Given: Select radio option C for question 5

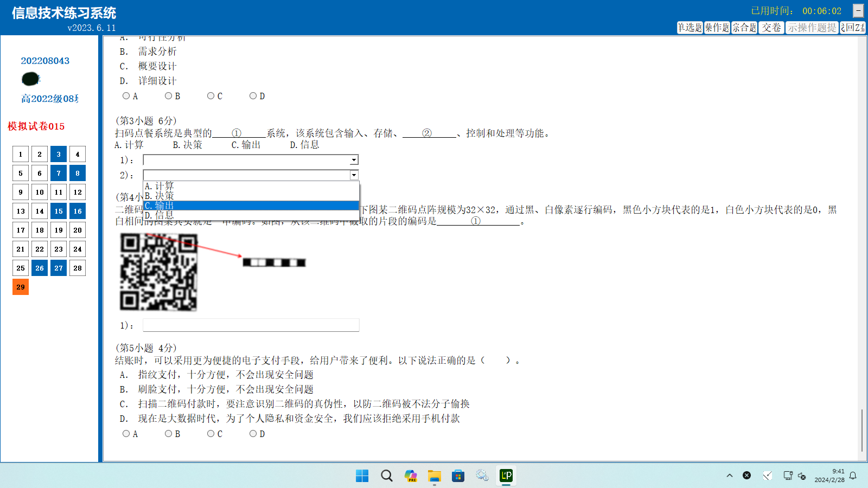Looking at the screenshot, I should tap(211, 434).
